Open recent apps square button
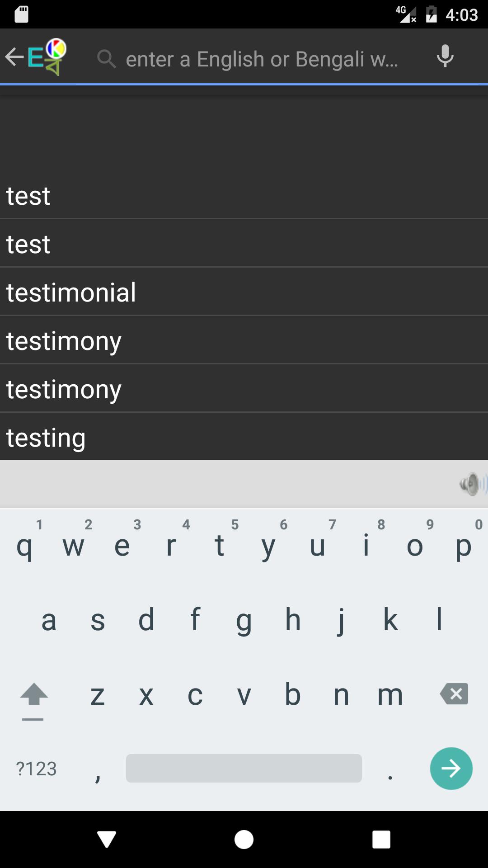 [381, 840]
